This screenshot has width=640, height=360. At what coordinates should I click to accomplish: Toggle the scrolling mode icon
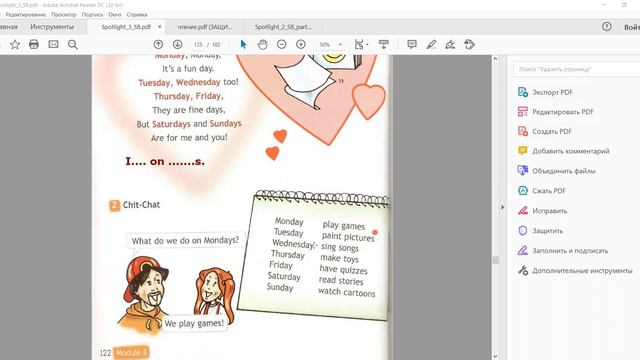[x=384, y=44]
